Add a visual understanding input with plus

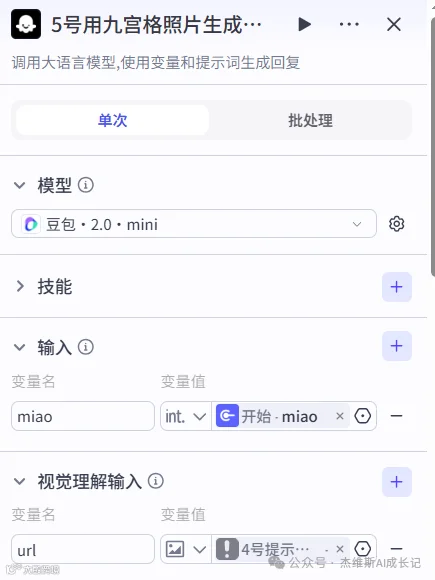pyautogui.click(x=397, y=482)
